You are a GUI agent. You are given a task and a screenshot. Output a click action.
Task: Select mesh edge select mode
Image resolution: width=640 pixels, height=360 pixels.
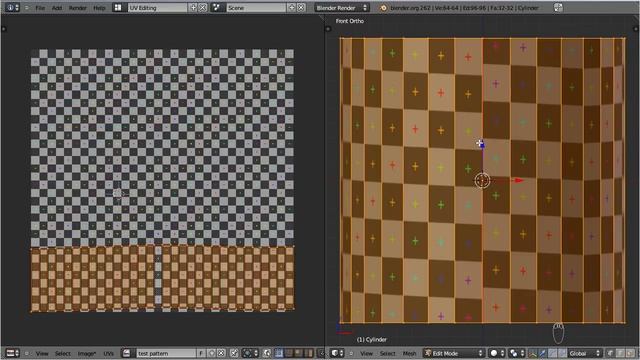(620, 353)
